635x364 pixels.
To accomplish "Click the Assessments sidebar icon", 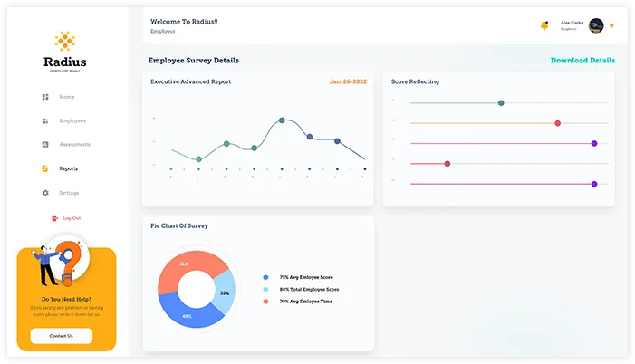I will click(45, 144).
